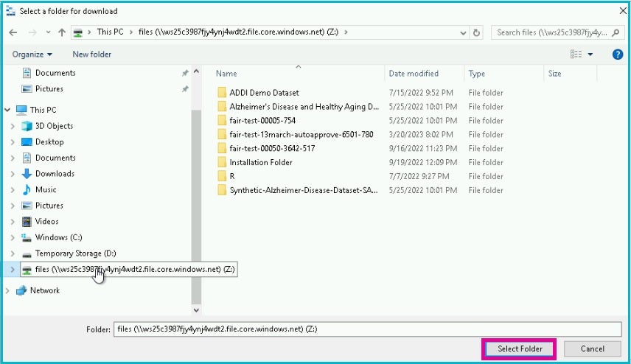Select Windows (C:) drive
The height and width of the screenshot is (364, 631).
(59, 237)
